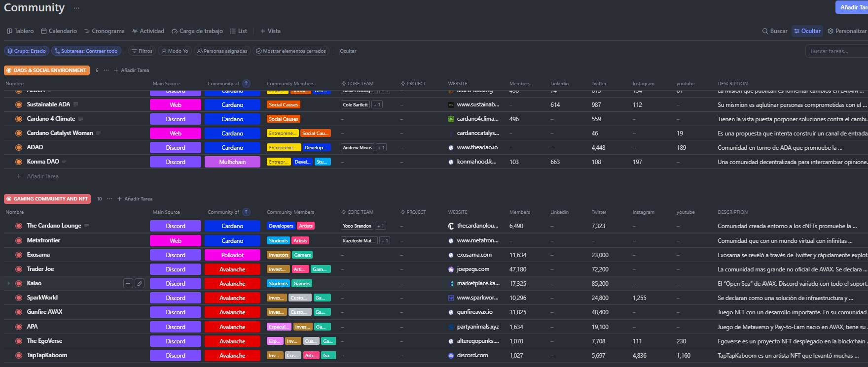Click the Cardano 4 Climate status circle icon
868x367 pixels.
19,119
